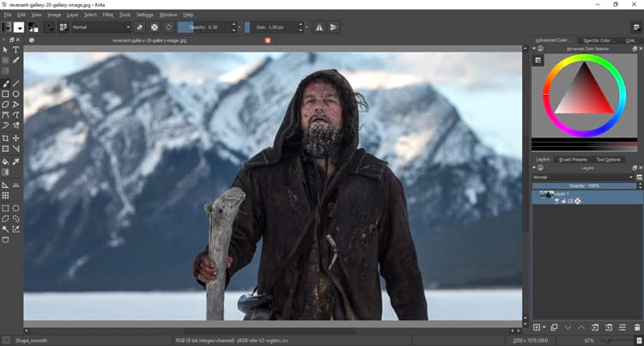
Task: Select the Grid tool
Action: (x=5, y=196)
